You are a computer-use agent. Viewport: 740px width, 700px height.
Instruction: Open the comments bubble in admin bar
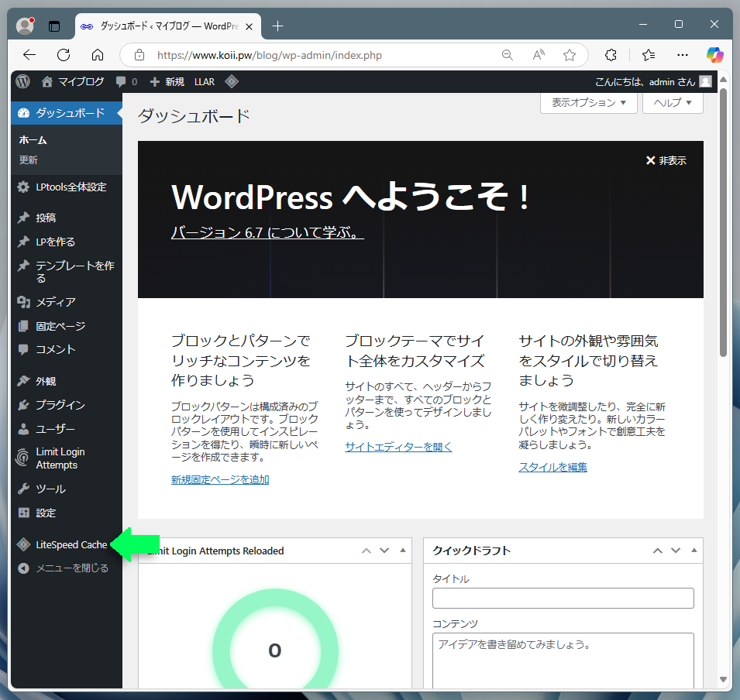coord(126,81)
